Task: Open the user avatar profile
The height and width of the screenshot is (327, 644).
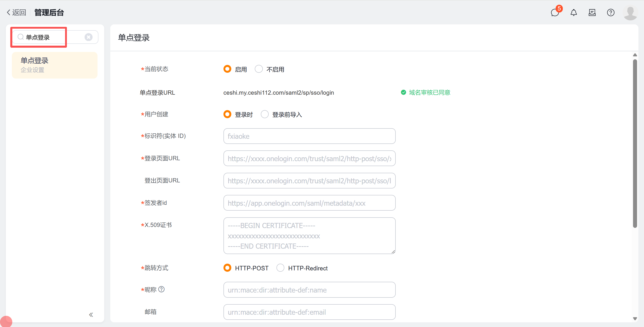Action: 630,13
